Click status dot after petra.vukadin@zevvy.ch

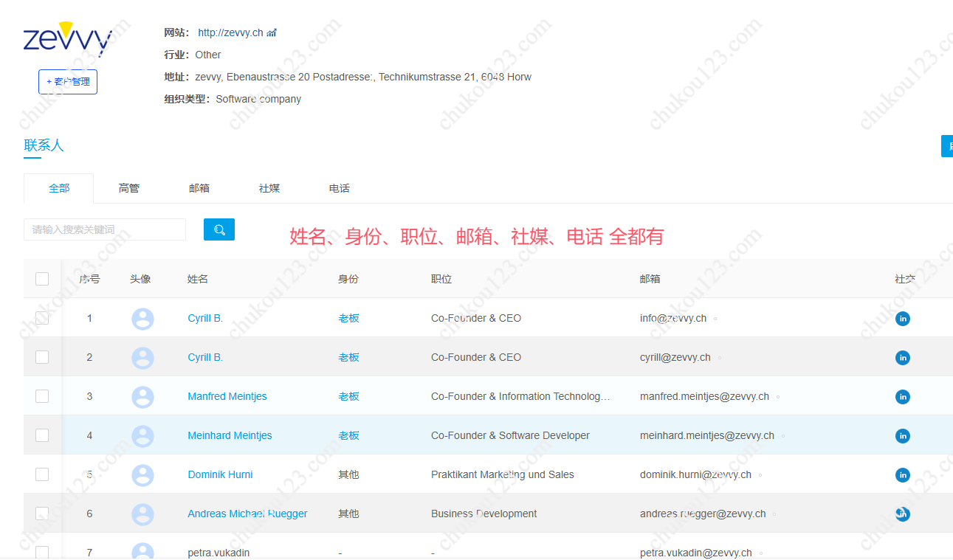coord(761,553)
